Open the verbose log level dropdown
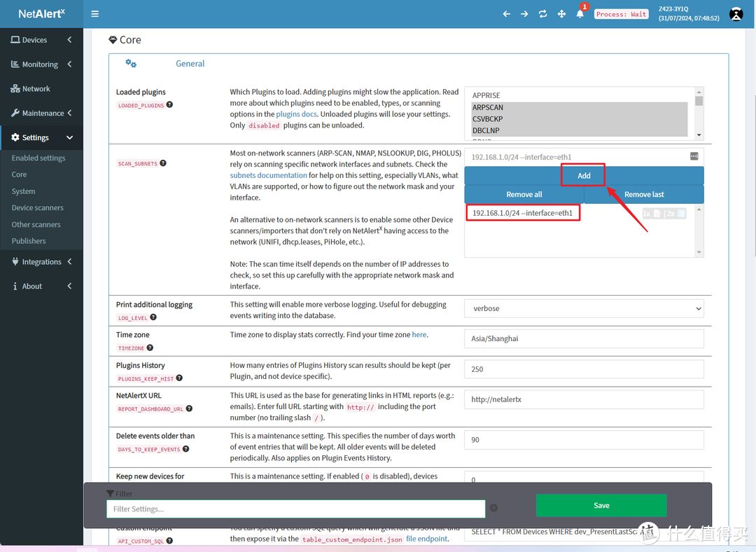This screenshot has height=552, width=756. point(584,308)
